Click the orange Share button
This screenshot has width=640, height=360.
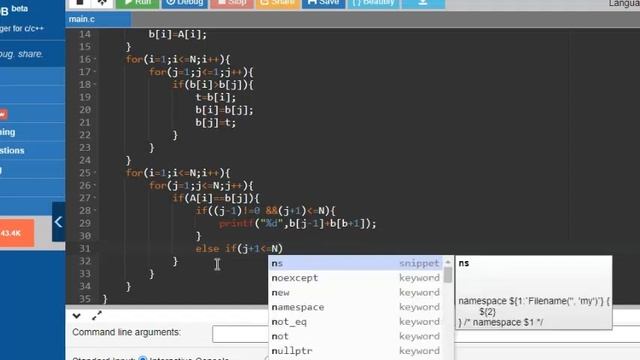click(x=278, y=3)
